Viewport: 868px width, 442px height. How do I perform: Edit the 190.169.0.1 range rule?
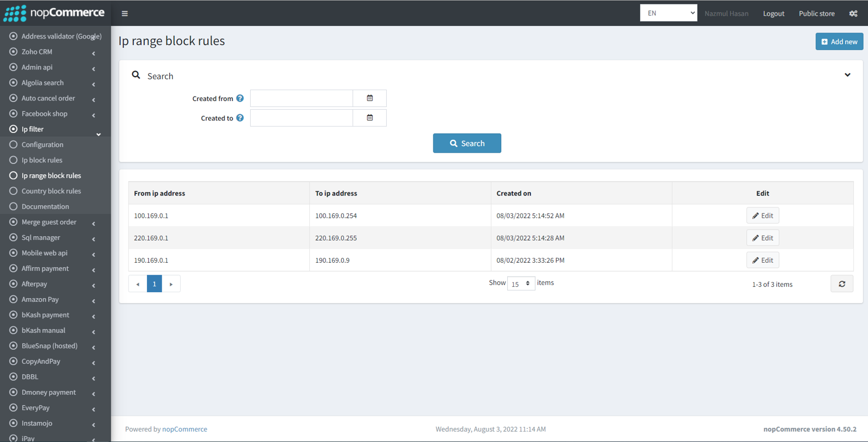(x=763, y=260)
